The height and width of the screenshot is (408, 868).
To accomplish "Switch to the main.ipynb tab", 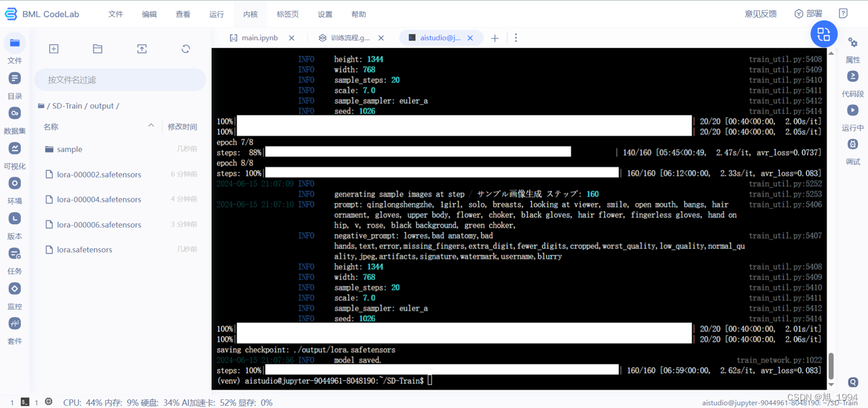I will pyautogui.click(x=261, y=37).
